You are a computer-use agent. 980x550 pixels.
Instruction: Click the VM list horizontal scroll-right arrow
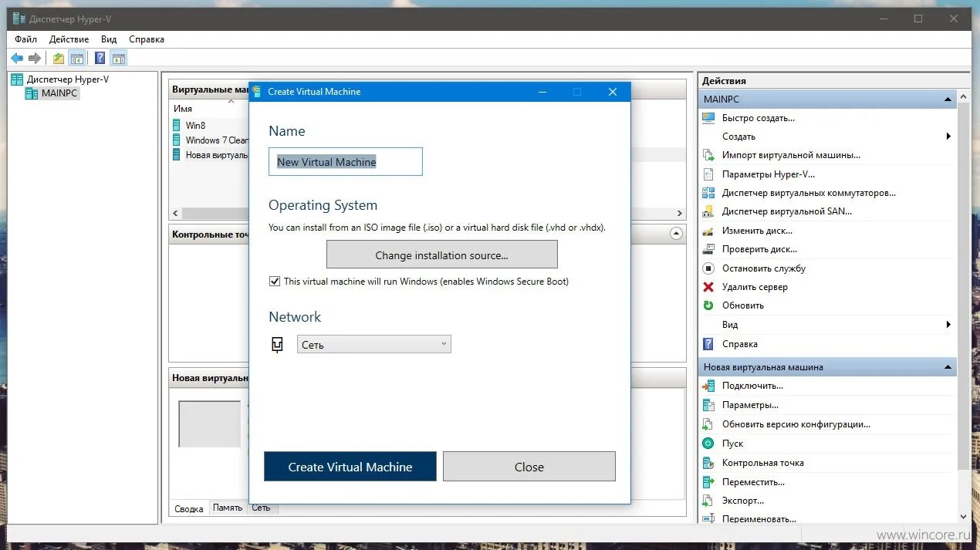tap(679, 213)
